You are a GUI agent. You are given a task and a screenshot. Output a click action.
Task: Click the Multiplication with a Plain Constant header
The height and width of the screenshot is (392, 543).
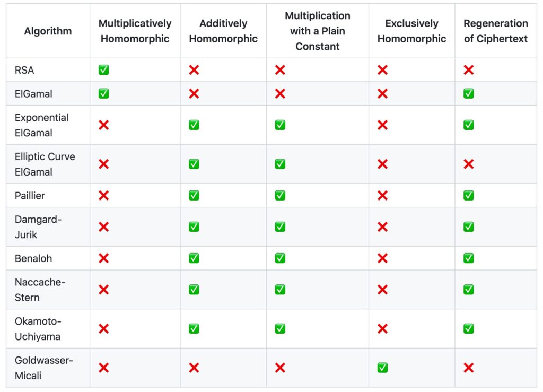pos(318,31)
